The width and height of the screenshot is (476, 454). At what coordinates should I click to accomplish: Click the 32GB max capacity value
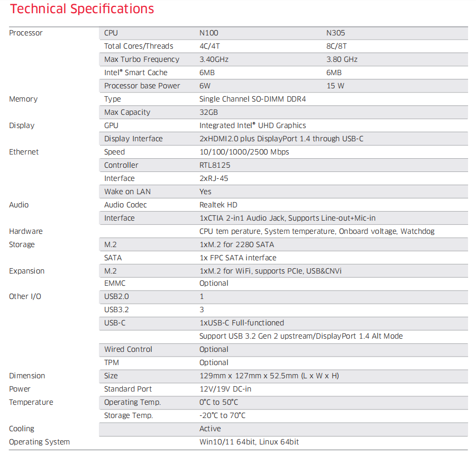[208, 112]
